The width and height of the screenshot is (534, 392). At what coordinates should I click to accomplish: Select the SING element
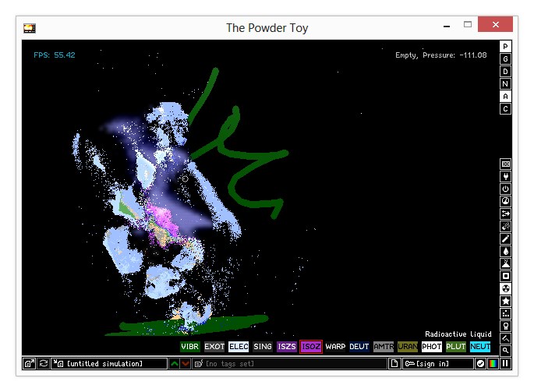[263, 347]
